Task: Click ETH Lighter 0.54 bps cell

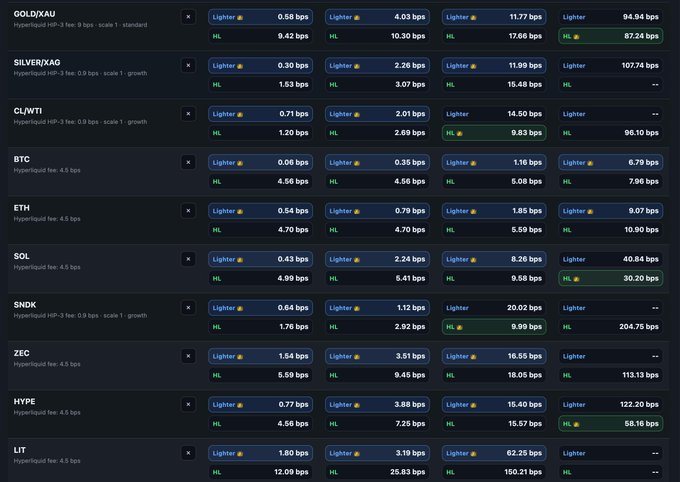Action: 260,211
